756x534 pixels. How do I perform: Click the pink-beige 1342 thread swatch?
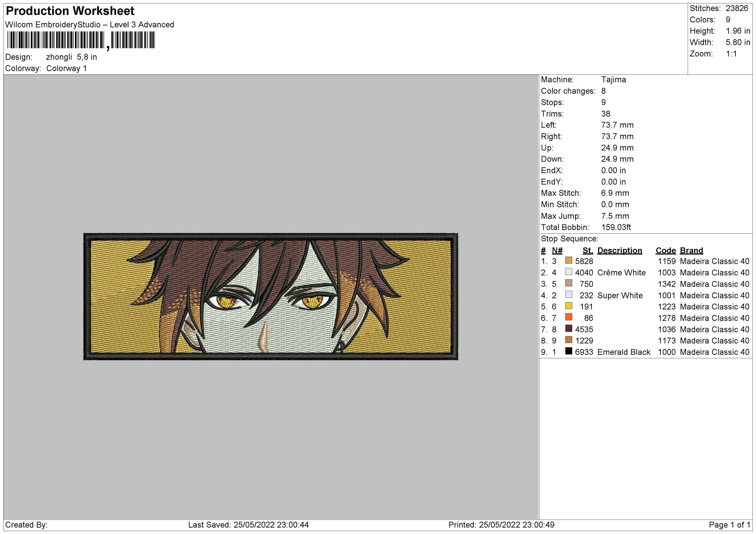click(569, 283)
